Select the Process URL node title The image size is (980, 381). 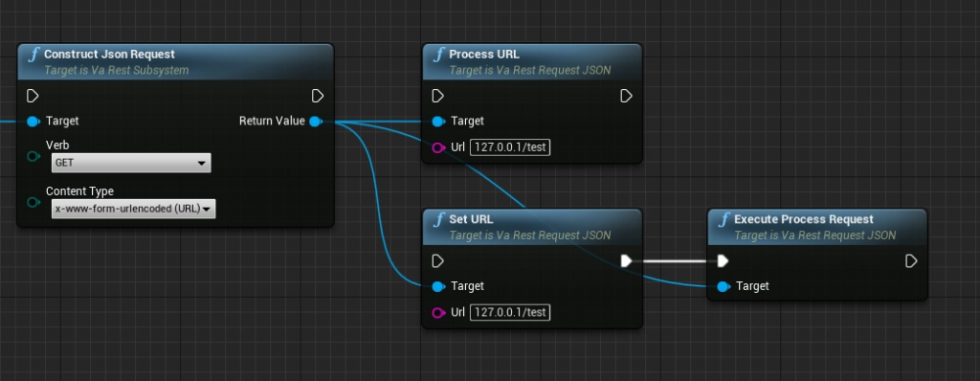tap(484, 55)
